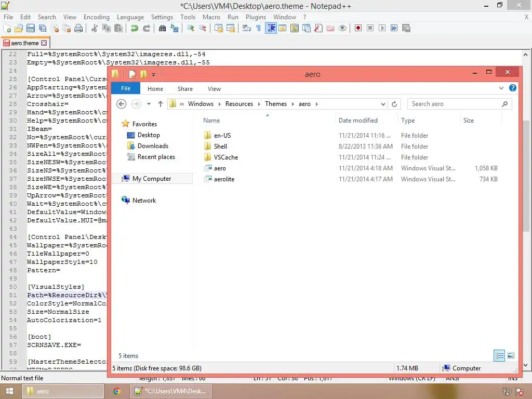Select Desktop under Favorites
The width and height of the screenshot is (532, 399).
(149, 135)
